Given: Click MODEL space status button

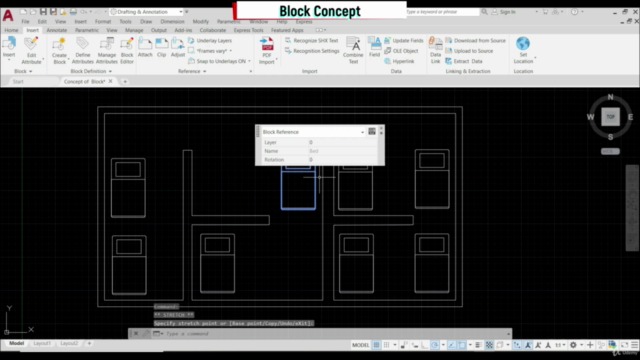Looking at the screenshot, I should pos(360,345).
